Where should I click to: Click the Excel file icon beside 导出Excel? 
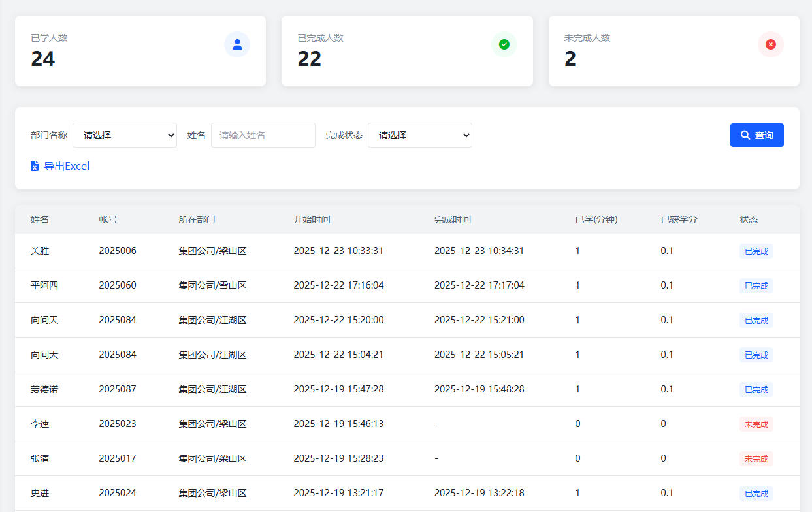coord(35,166)
